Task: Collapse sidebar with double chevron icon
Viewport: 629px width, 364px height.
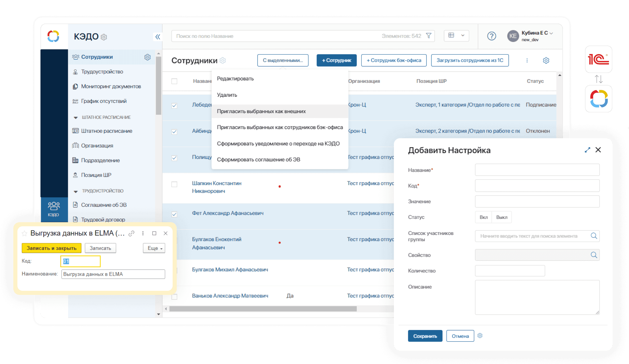Action: tap(158, 37)
